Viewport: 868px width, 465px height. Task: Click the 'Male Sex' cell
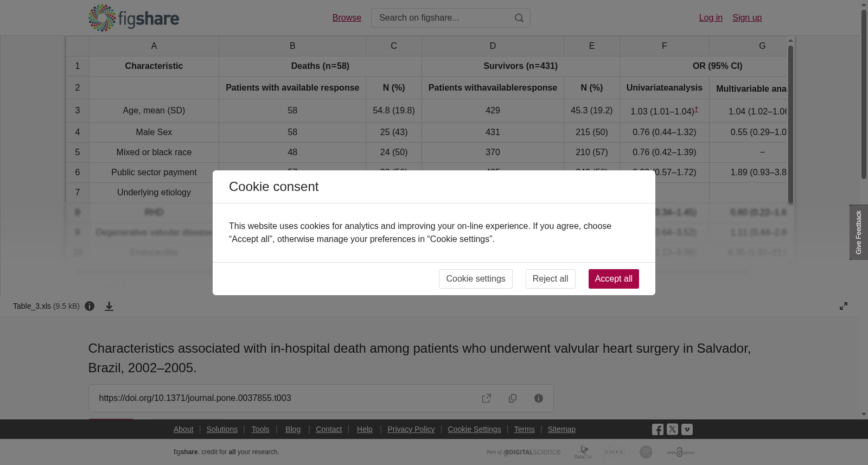click(154, 132)
